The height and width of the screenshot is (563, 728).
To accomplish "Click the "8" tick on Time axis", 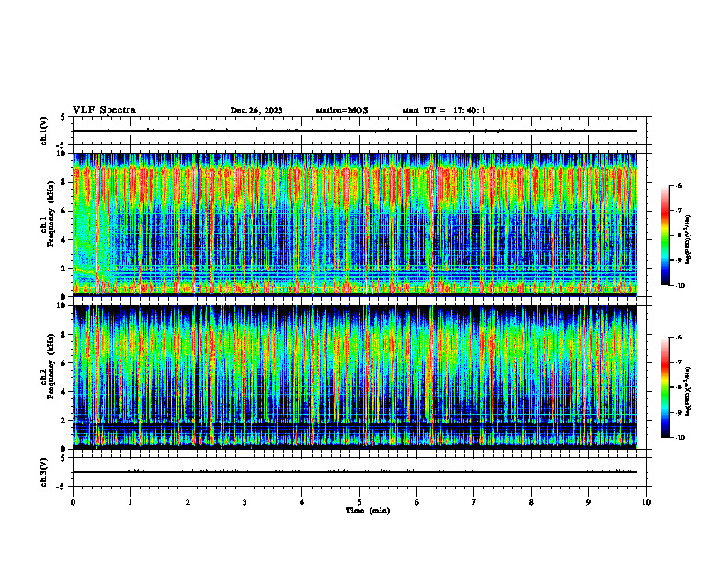I will coord(531,502).
